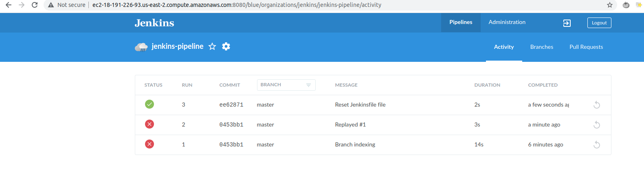Screen dimensions: 644x179
Task: Open pipeline settings gear icon
Action: click(x=226, y=46)
